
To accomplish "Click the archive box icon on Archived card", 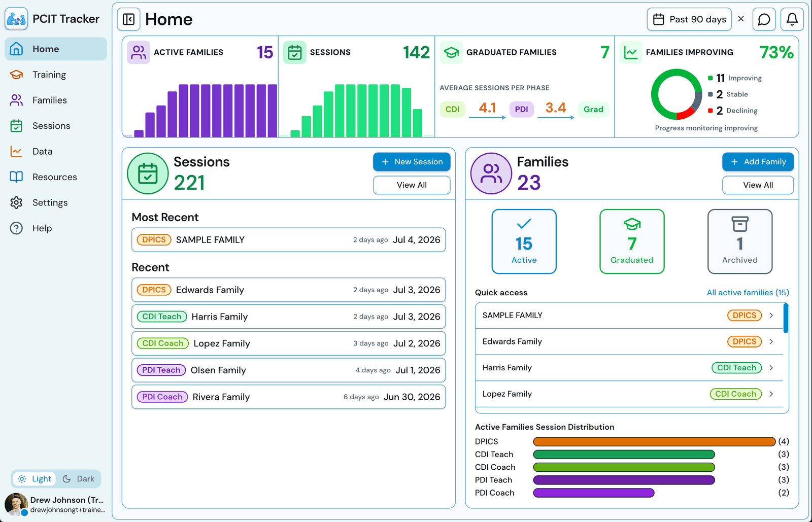I will point(740,224).
